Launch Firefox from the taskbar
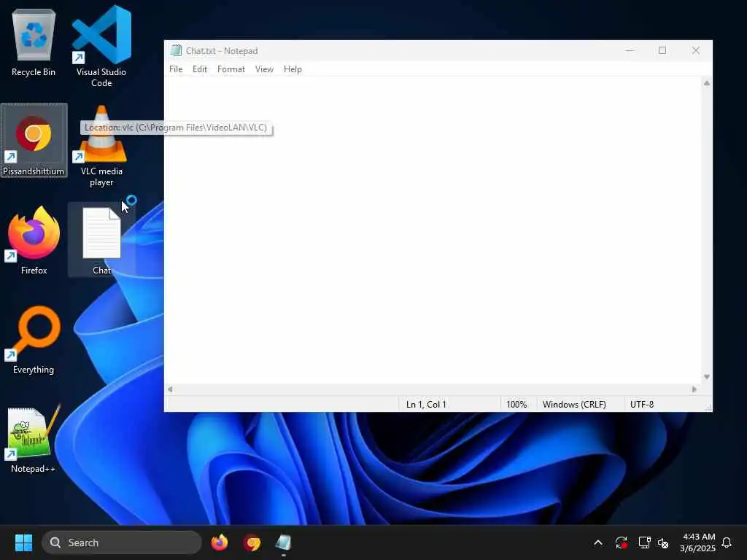The width and height of the screenshot is (747, 560). tap(219, 542)
